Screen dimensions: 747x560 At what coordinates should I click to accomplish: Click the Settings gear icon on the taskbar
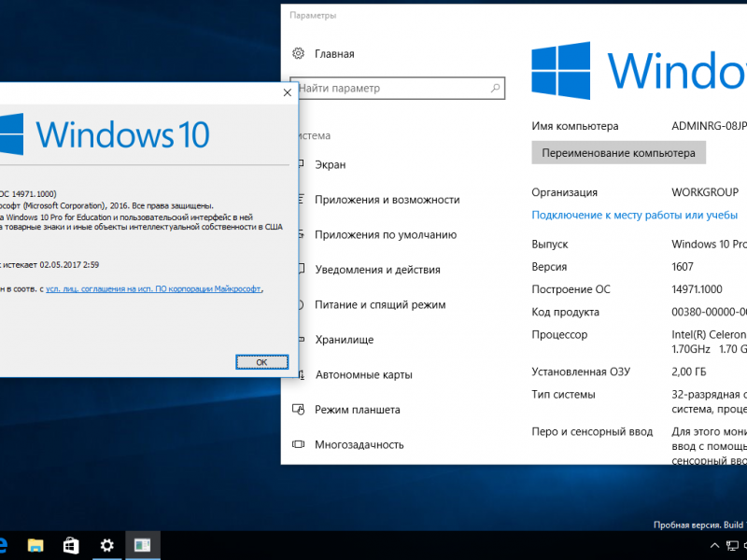106,545
